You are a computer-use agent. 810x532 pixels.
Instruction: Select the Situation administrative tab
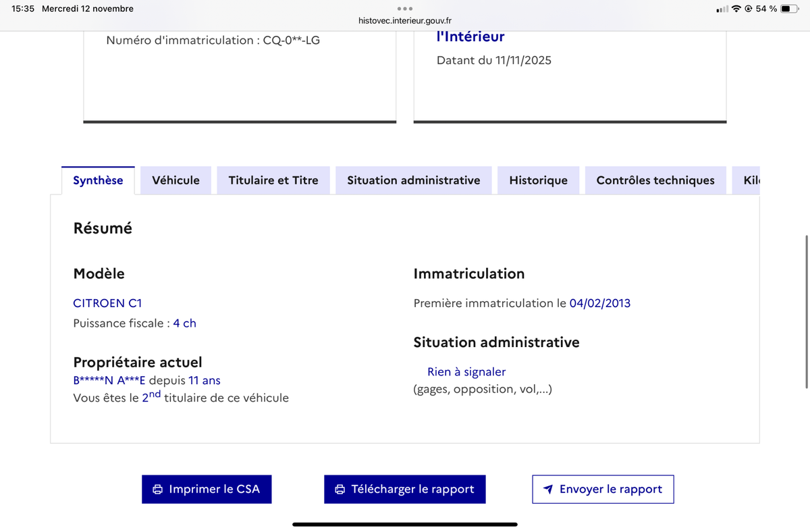414,180
